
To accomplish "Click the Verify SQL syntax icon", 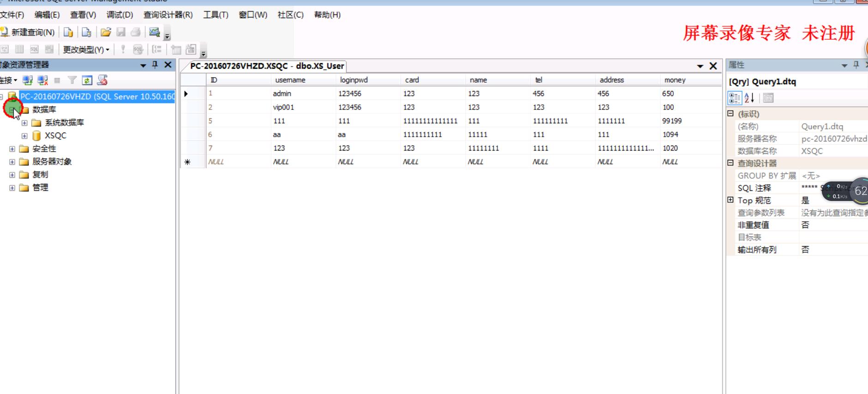I will click(x=138, y=49).
